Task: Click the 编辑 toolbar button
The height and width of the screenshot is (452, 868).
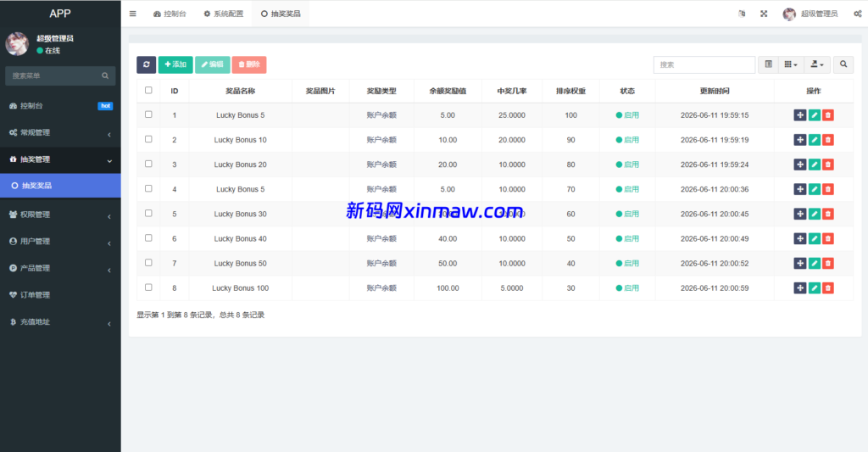Action: [212, 64]
